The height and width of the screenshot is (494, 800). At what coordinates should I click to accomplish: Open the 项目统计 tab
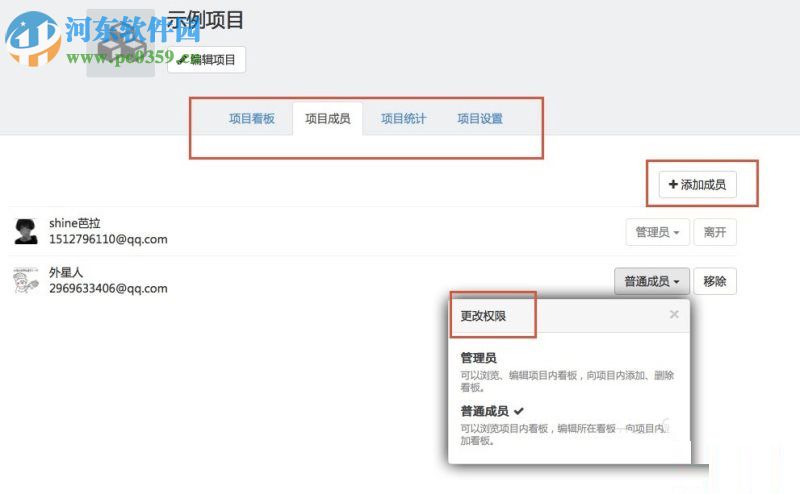pyautogui.click(x=404, y=119)
